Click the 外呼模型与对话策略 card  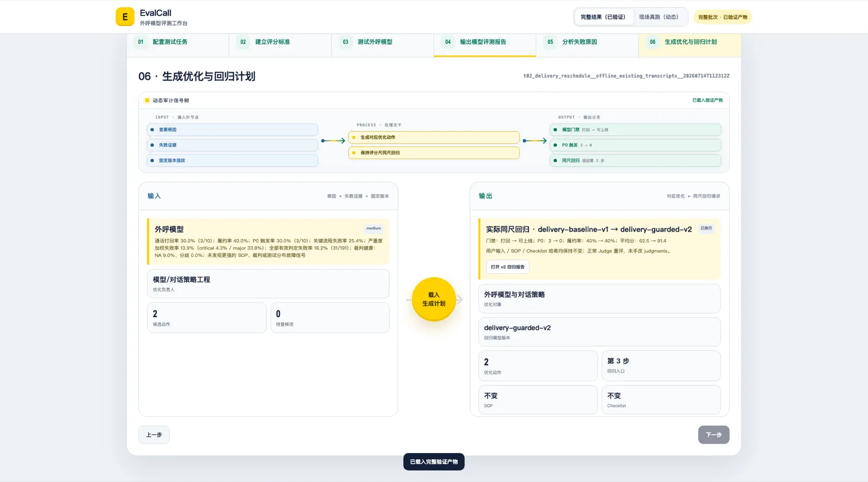click(x=599, y=299)
